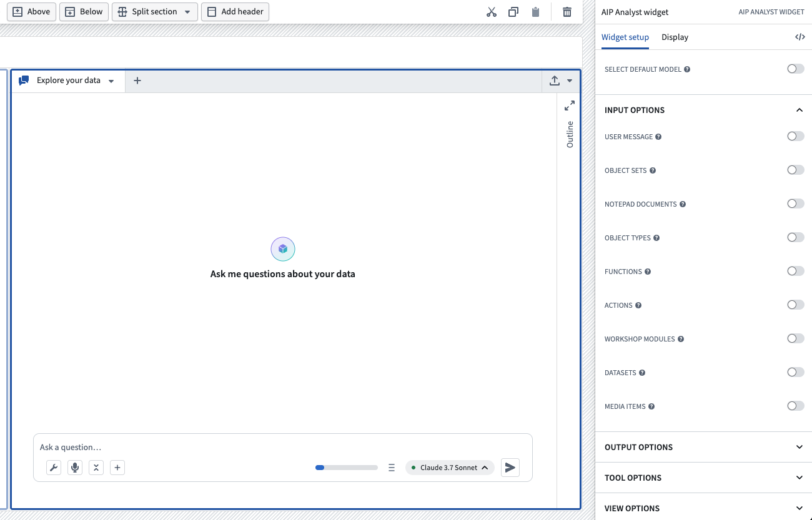Click the Add header button
Image resolution: width=812 pixels, height=520 pixels.
tap(235, 11)
